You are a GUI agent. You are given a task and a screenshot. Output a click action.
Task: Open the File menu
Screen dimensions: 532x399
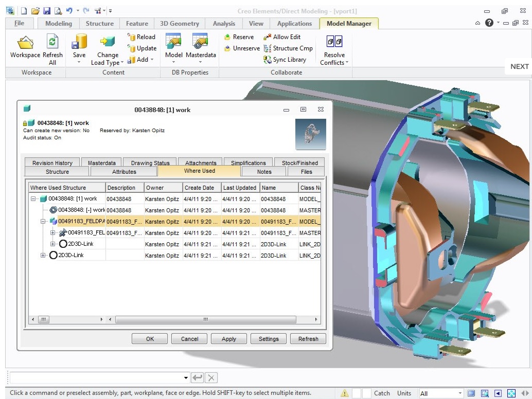tap(20, 23)
